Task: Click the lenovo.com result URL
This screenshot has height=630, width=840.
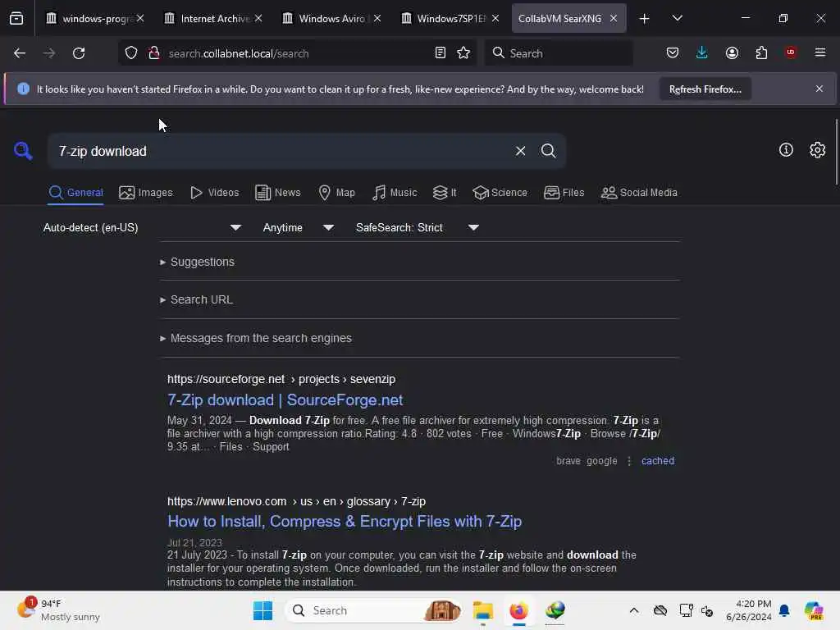Action: (x=296, y=501)
